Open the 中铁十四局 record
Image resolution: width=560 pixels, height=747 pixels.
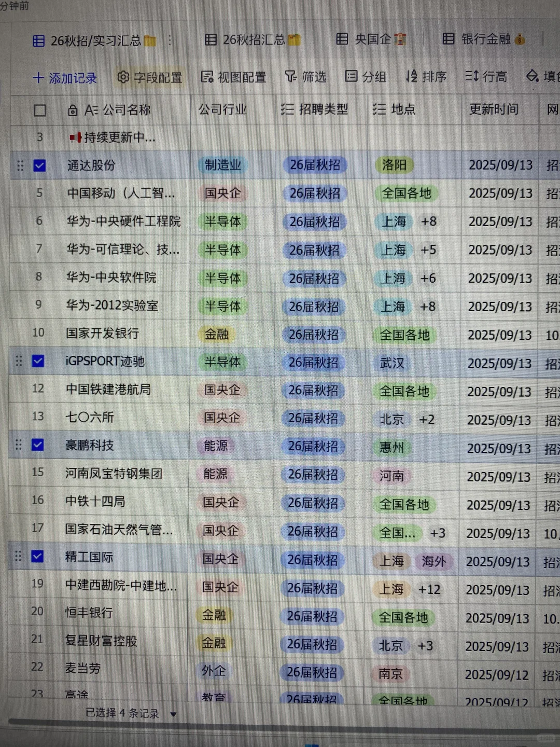(95, 501)
